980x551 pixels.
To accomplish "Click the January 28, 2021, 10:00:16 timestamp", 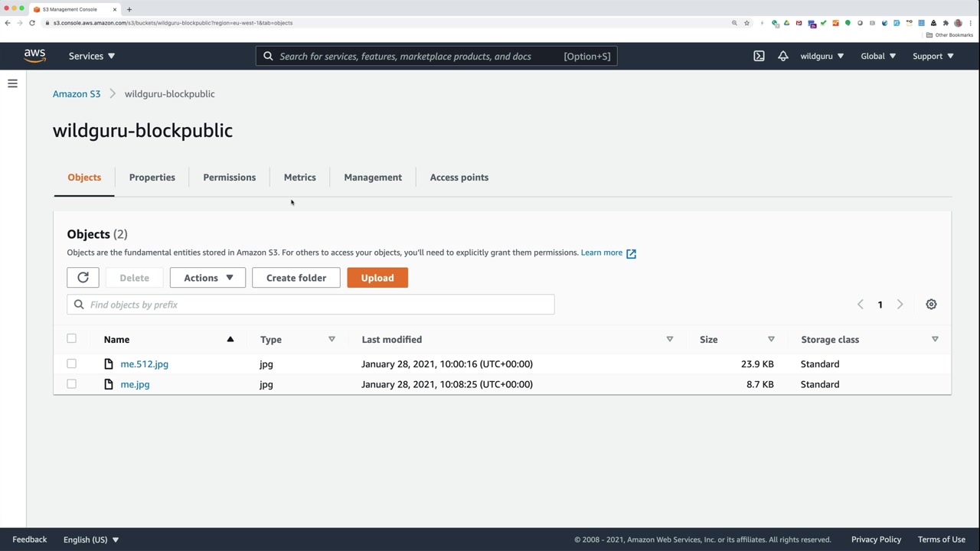I will point(447,364).
